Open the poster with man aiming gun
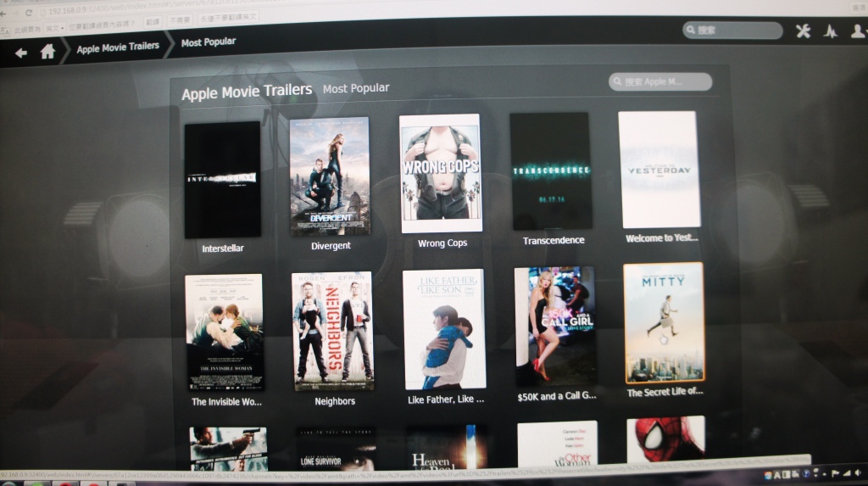The image size is (868, 486). [x=228, y=450]
